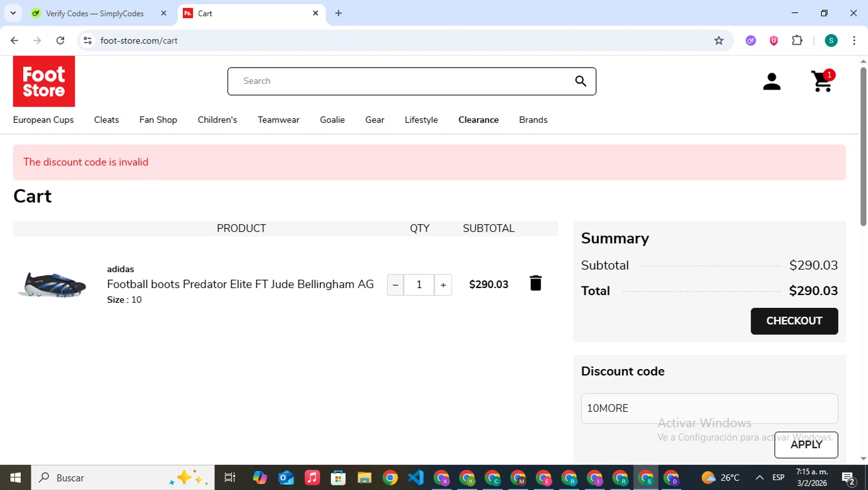Click the CHECKOUT button
This screenshot has width=868, height=490.
click(794, 321)
